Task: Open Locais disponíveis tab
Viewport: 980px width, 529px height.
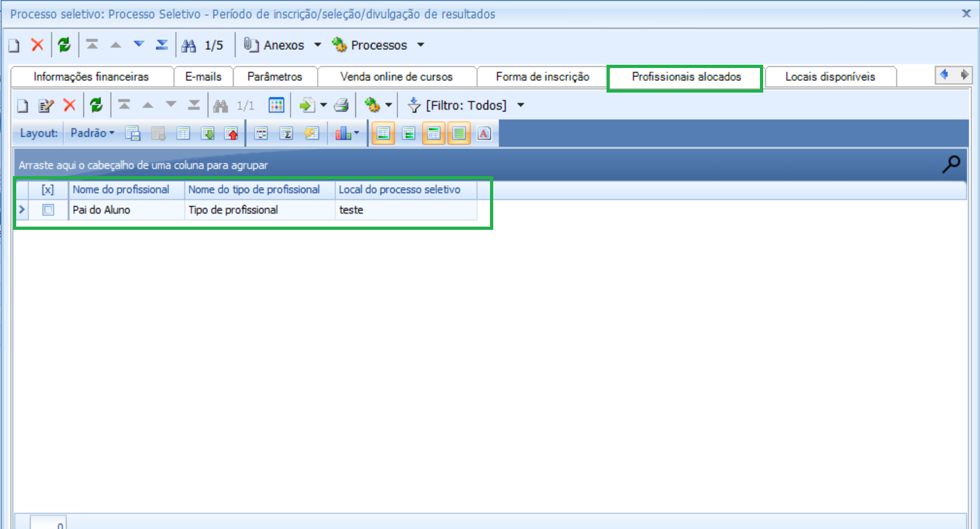Action: [x=830, y=76]
